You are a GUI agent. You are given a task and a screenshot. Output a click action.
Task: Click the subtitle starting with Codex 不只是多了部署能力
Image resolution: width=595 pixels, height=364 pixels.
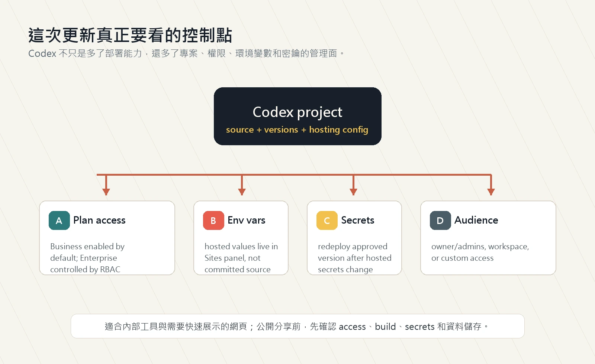tap(187, 53)
